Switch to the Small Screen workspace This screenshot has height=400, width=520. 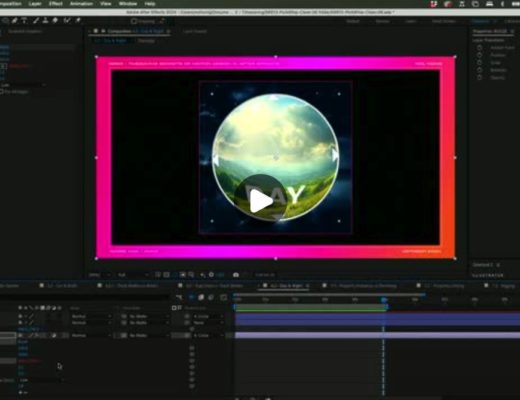click(444, 21)
